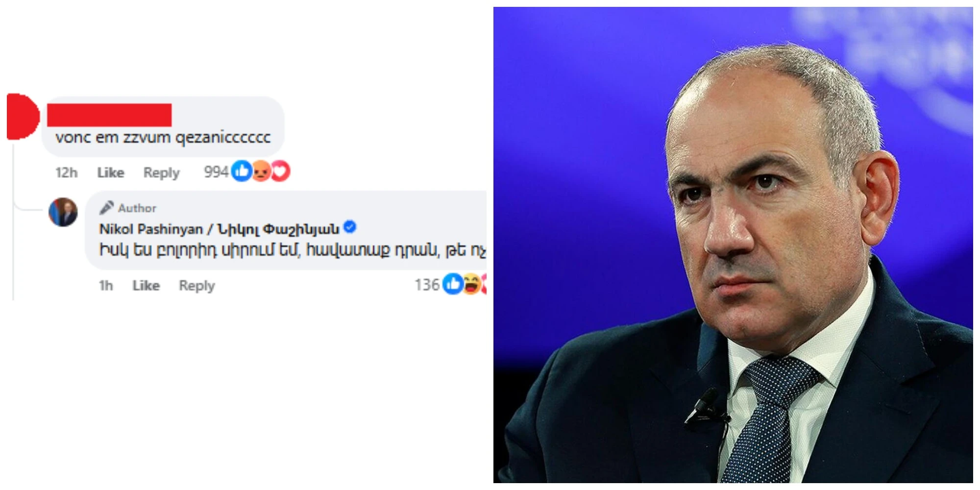Open Nikol Pashinyan's round profile avatar
The image size is (980, 490).
(x=63, y=212)
